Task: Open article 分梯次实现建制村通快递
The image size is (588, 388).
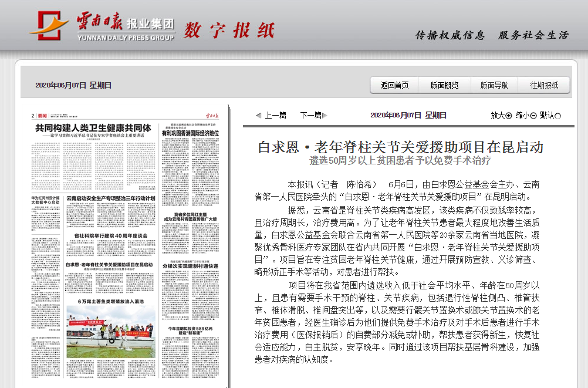Action: pyautogui.click(x=190, y=266)
